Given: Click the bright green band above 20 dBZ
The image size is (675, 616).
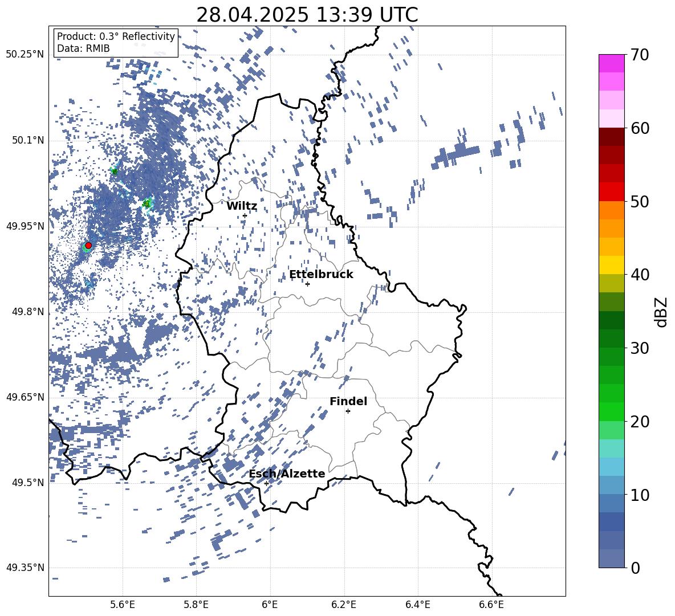Looking at the screenshot, I should (x=611, y=411).
